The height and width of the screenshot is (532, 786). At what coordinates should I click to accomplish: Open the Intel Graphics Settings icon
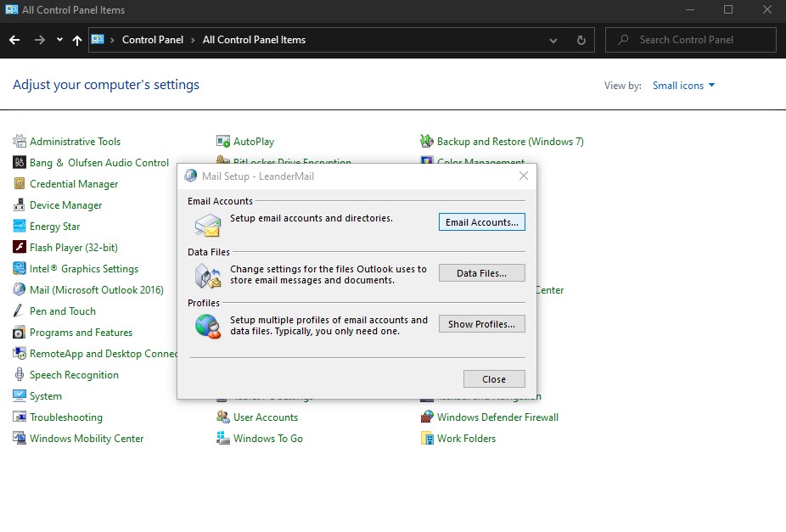pos(19,268)
